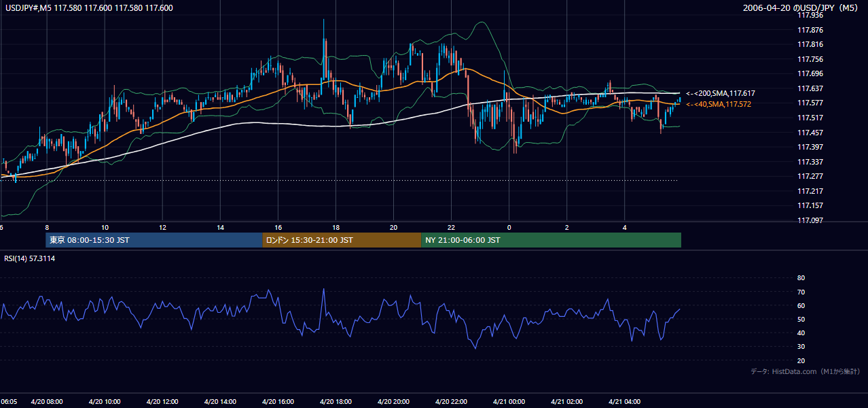Viewport: 868px width, 408px height.
Task: Click RSI scale level 80
Action: [x=801, y=278]
